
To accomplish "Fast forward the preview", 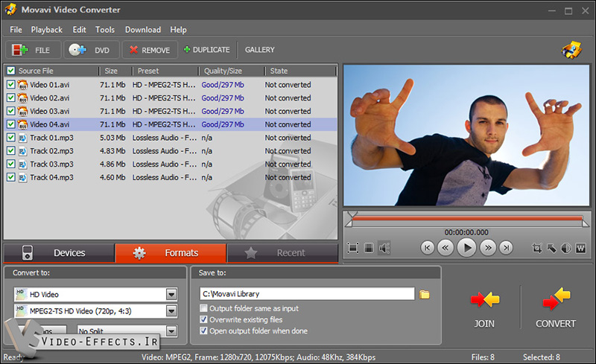I will point(488,248).
